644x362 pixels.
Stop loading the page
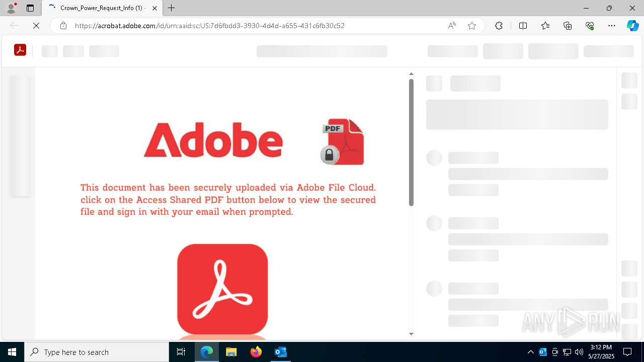pos(36,26)
